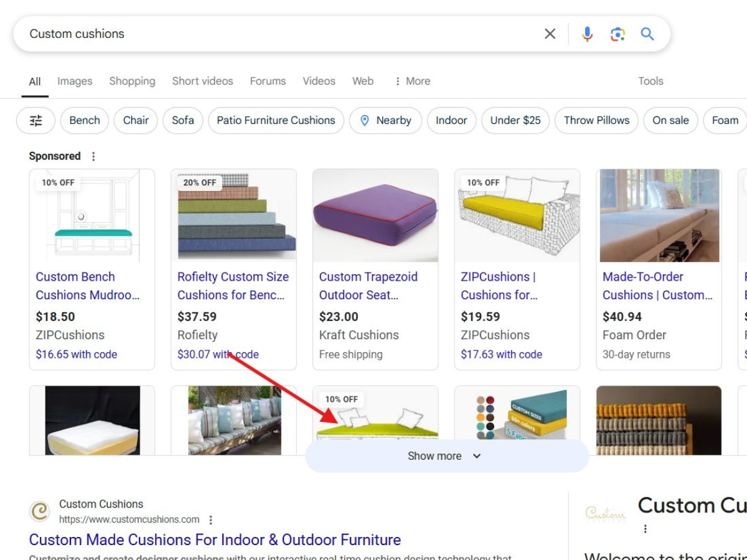Open the Tools options

[x=651, y=81]
